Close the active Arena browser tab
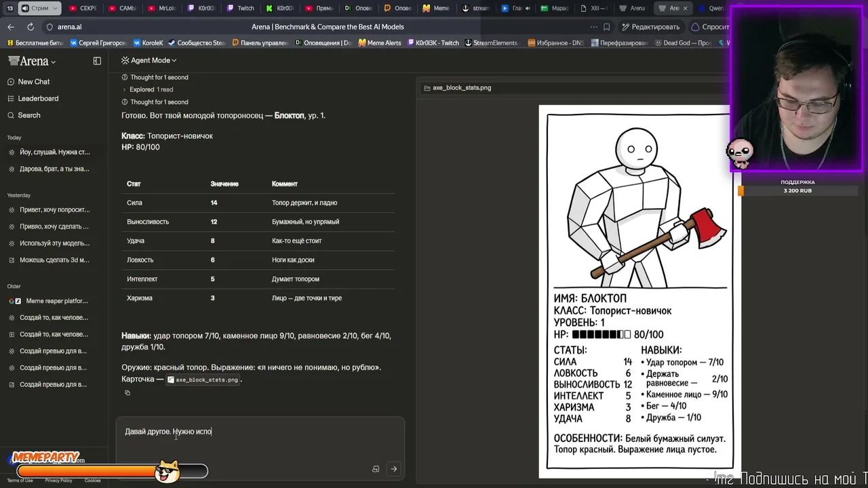 point(685,8)
